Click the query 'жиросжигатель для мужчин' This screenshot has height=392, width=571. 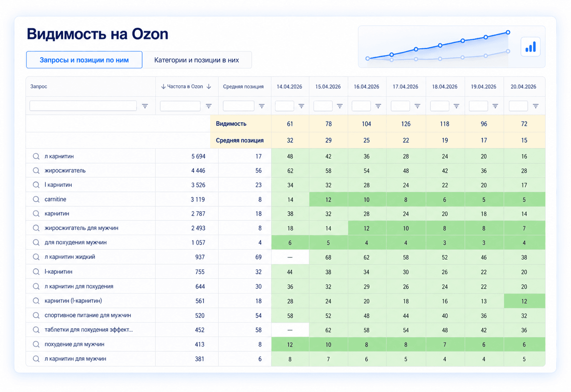[x=82, y=228]
